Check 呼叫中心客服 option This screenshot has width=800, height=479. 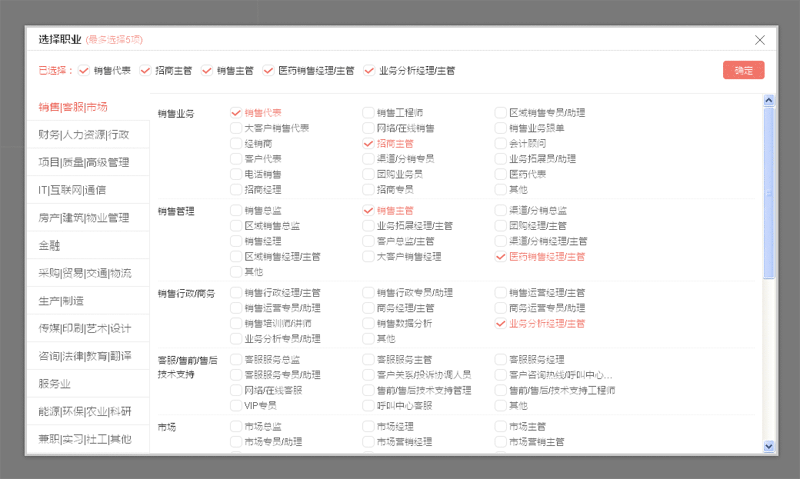click(x=368, y=406)
